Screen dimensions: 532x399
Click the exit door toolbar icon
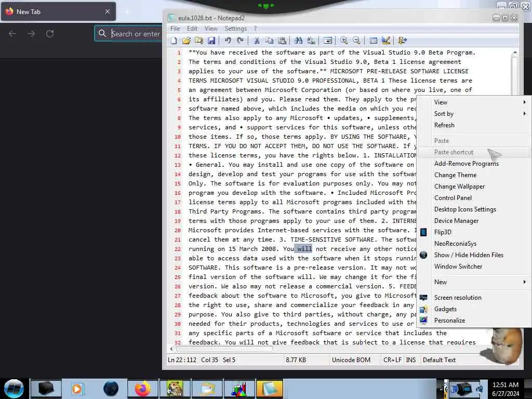click(403, 41)
